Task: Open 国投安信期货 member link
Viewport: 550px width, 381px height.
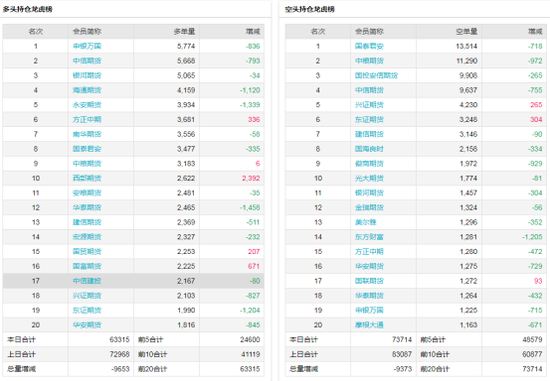Action: [x=376, y=75]
